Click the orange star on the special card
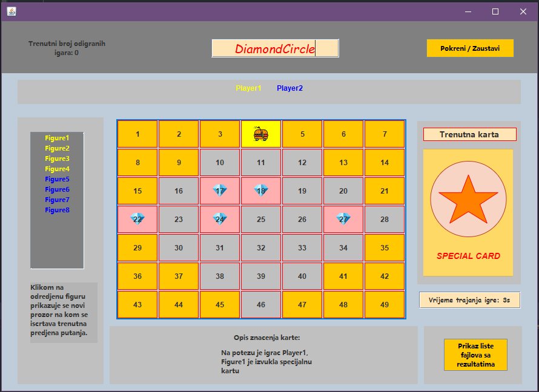Image resolution: width=539 pixels, height=392 pixels. 468,200
